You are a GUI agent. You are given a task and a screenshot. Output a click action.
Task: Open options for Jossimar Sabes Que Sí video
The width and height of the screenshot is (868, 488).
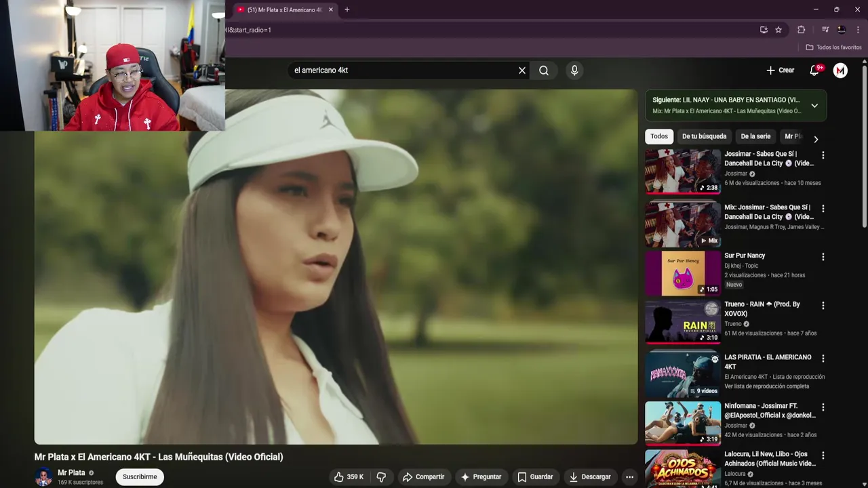[x=823, y=155]
